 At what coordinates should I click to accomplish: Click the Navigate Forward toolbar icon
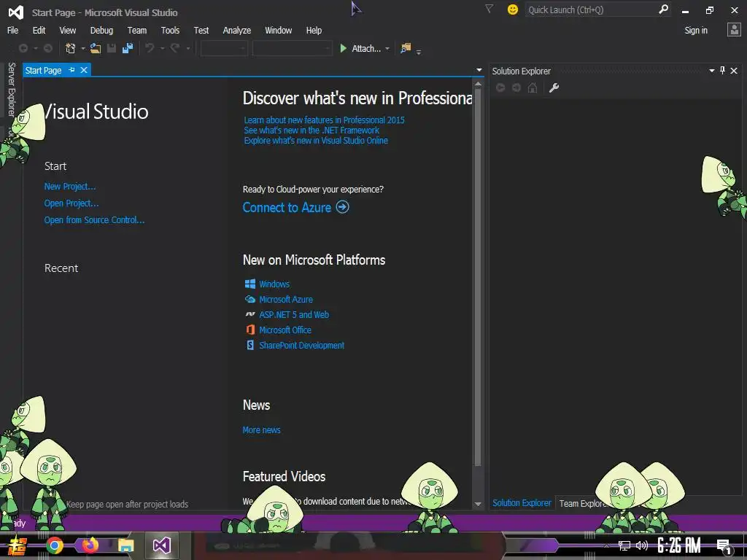pyautogui.click(x=47, y=48)
